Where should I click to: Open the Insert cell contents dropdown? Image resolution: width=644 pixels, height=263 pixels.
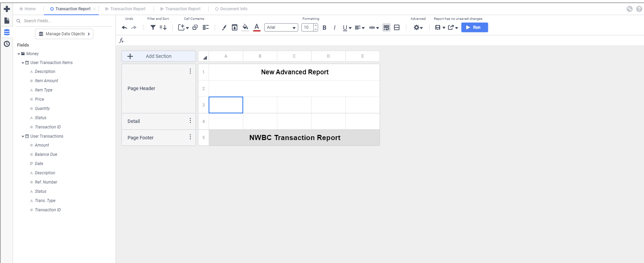tap(183, 27)
